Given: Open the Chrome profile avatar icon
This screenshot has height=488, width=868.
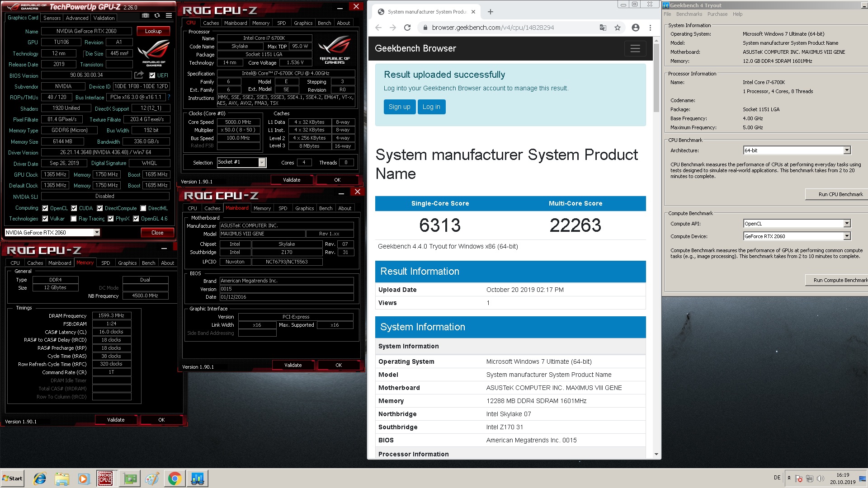Looking at the screenshot, I should pyautogui.click(x=636, y=28).
